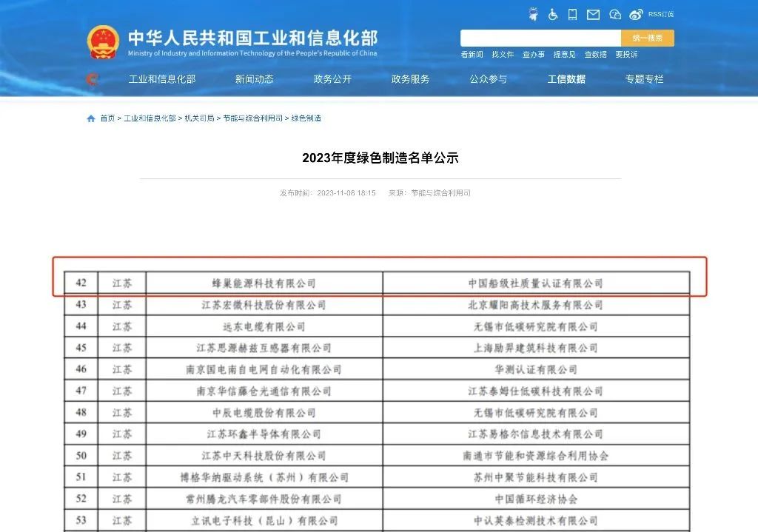Click the home icon in breadcrumb
The height and width of the screenshot is (532, 758).
click(x=91, y=118)
